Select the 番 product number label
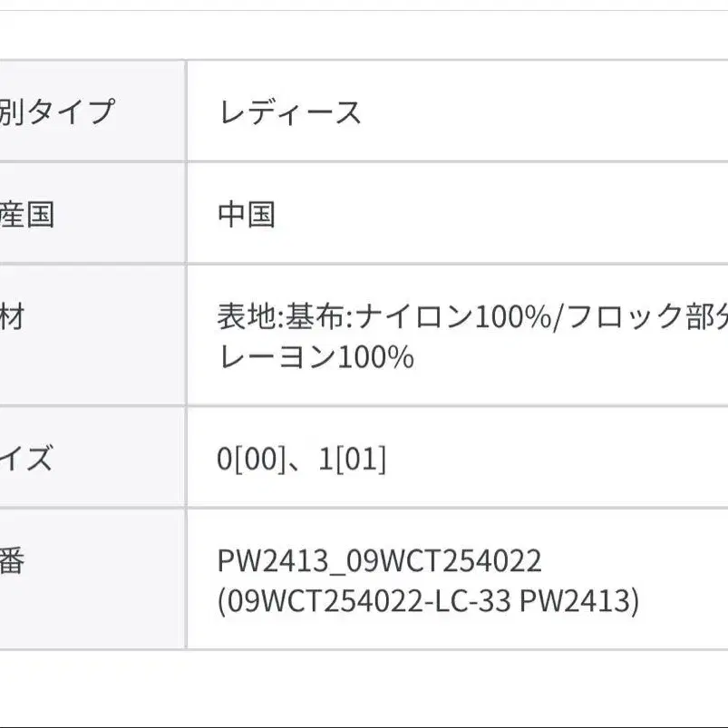This screenshot has width=728, height=728. [12, 561]
